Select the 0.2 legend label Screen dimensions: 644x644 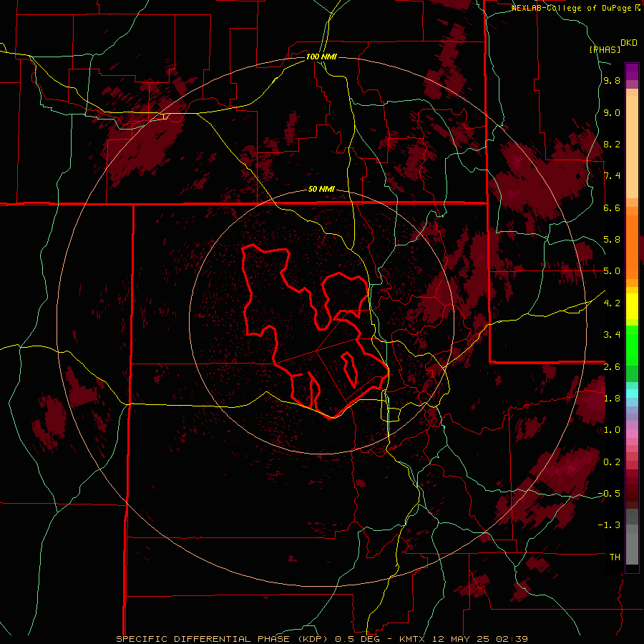tap(612, 462)
